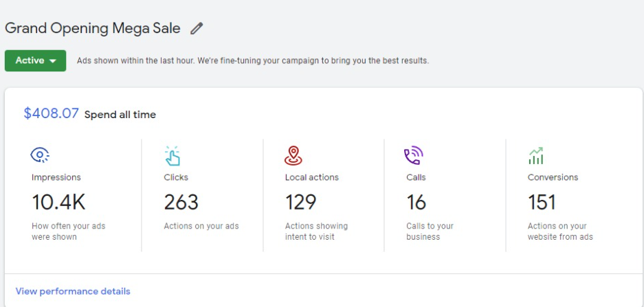Click the Calls phone icon
Viewport: 644px width, 307px height.
(x=414, y=156)
